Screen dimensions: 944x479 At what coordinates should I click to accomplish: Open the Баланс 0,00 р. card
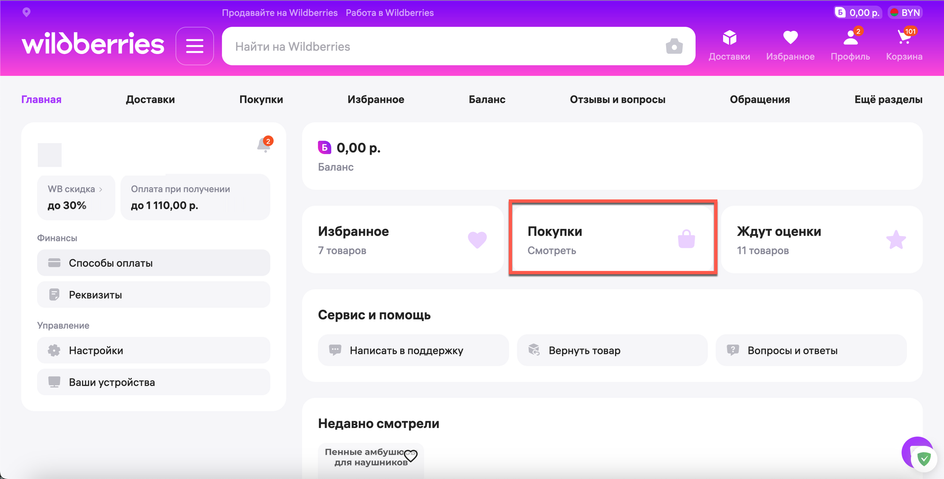(612, 156)
